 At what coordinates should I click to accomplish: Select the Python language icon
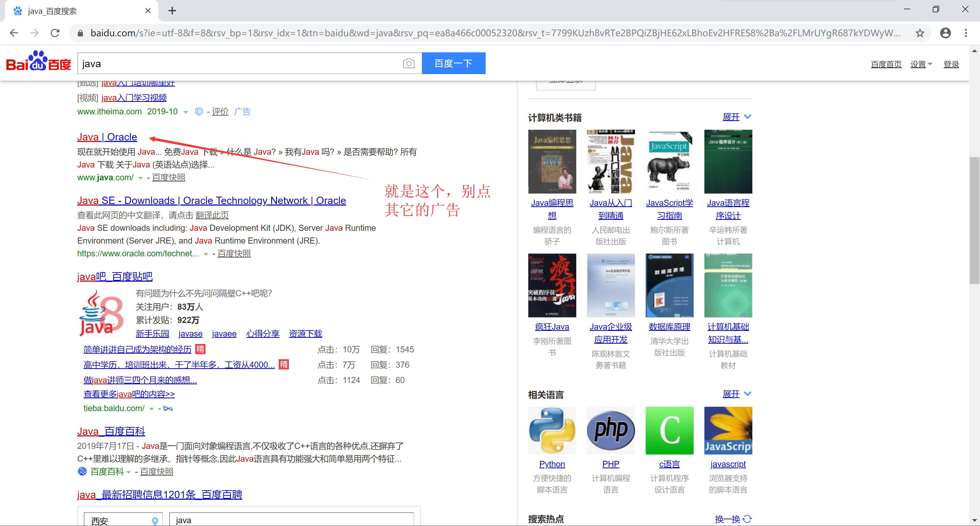(x=552, y=431)
